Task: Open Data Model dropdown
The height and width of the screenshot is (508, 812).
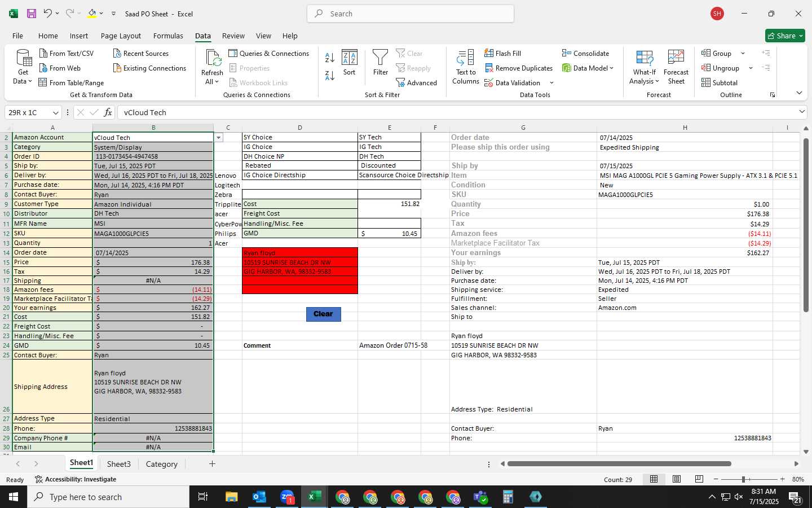Action: click(x=612, y=68)
